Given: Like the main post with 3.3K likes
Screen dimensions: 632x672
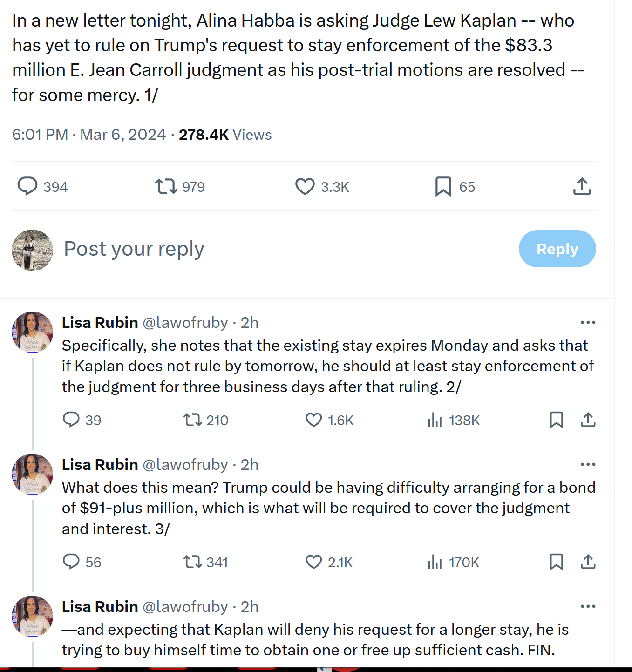Looking at the screenshot, I should click(x=305, y=186).
